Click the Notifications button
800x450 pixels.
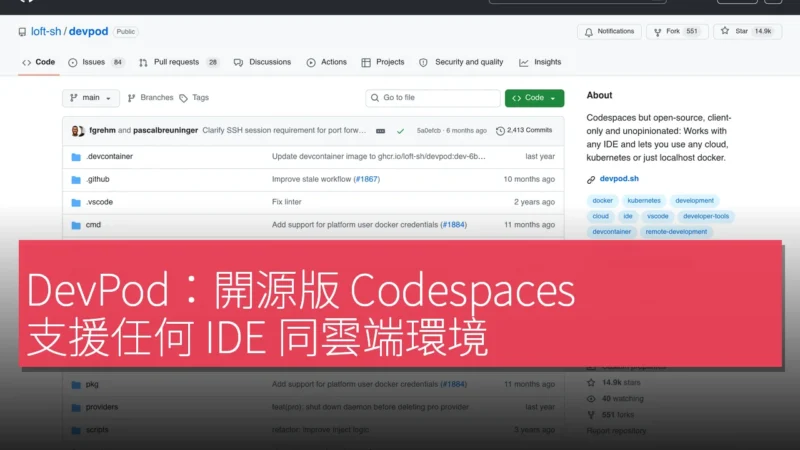pyautogui.click(x=609, y=32)
